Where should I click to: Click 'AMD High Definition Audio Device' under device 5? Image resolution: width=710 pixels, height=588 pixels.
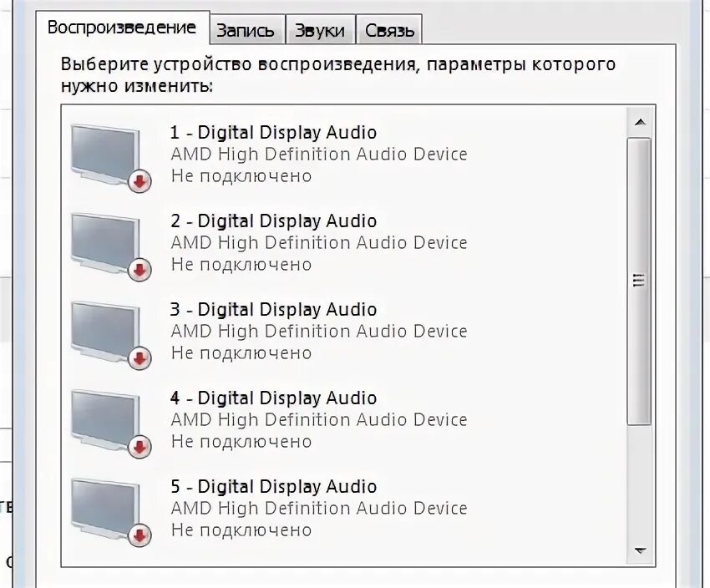(x=319, y=509)
